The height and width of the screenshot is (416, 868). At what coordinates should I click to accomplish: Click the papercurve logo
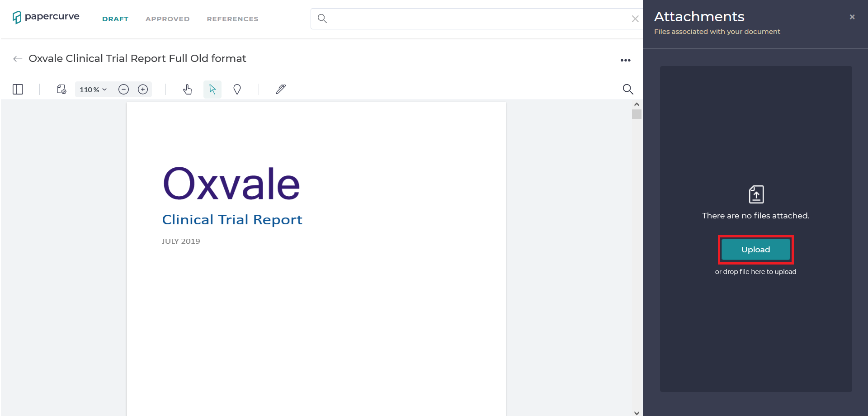tap(46, 17)
